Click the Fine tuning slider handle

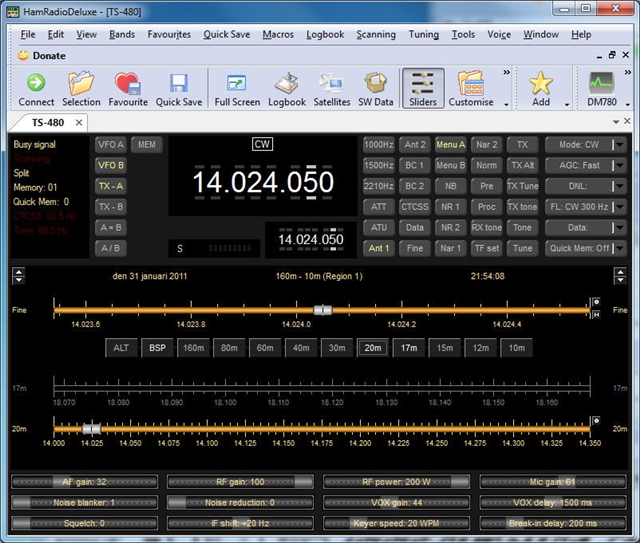[x=323, y=310]
